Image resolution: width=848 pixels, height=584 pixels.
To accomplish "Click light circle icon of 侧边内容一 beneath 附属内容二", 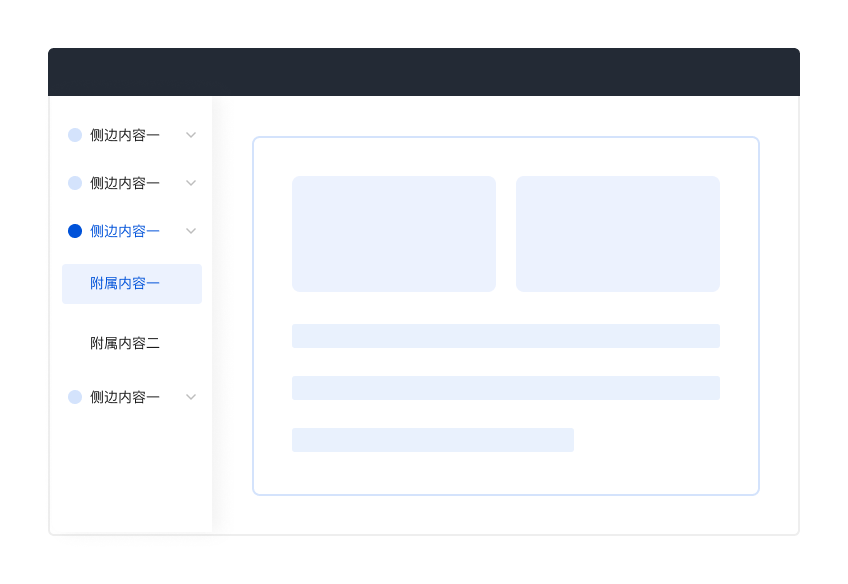I will tap(75, 397).
